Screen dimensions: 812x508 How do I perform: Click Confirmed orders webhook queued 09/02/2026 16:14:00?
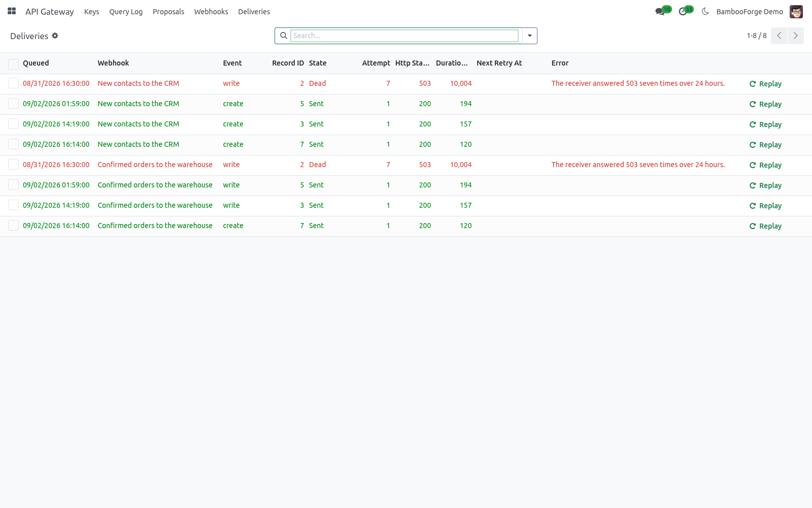tap(155, 226)
